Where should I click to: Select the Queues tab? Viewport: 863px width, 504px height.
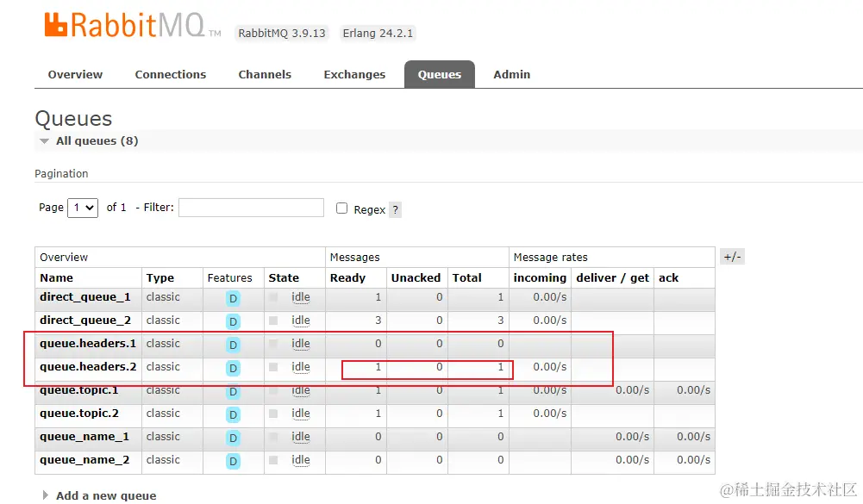[439, 74]
